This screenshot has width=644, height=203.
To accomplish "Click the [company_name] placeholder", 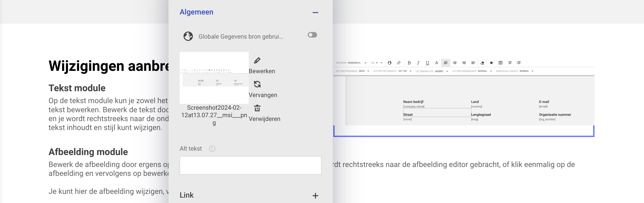I will [x=414, y=106].
